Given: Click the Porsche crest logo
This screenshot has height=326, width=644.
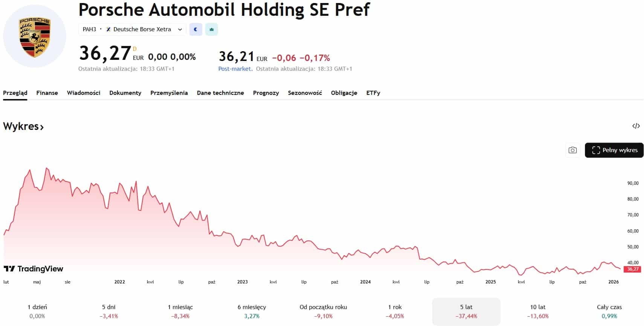Looking at the screenshot, I should coord(35,37).
